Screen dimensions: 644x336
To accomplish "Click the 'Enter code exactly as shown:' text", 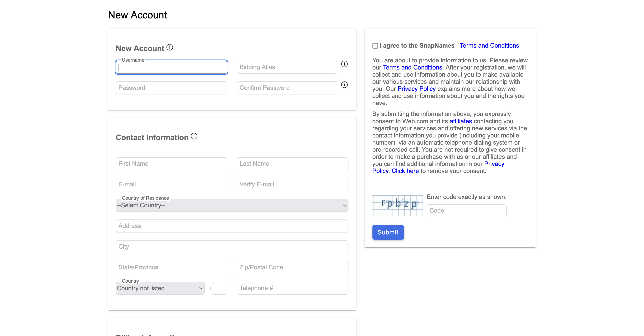I will (x=466, y=197).
